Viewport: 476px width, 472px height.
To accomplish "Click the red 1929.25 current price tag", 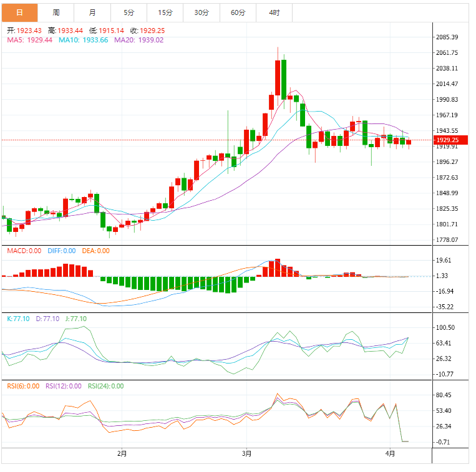I will click(x=450, y=140).
